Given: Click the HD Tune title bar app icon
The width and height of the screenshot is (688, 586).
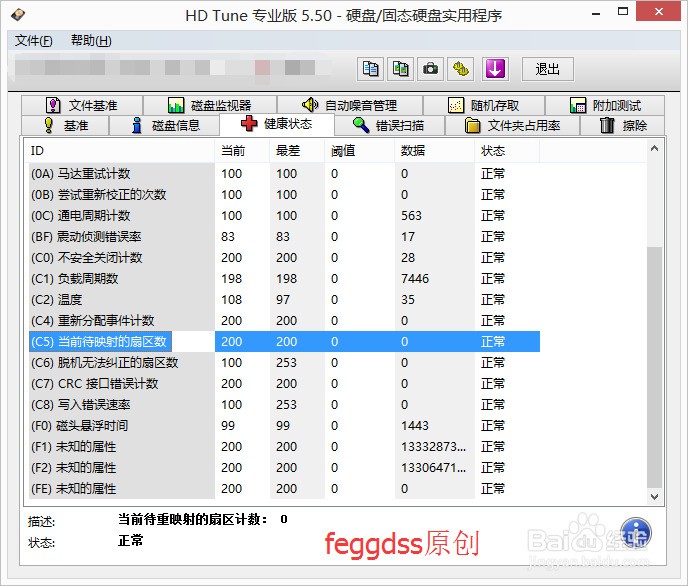Looking at the screenshot, I should point(18,15).
